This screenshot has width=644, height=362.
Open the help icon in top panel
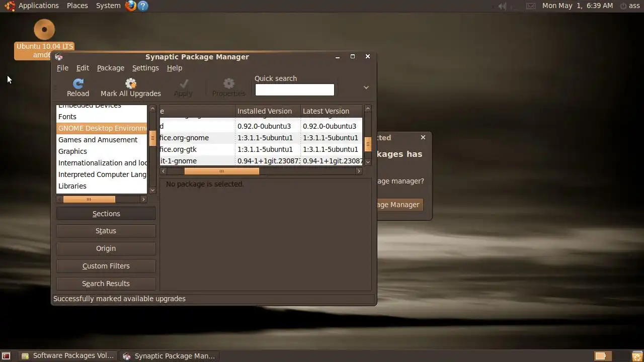coord(143,6)
